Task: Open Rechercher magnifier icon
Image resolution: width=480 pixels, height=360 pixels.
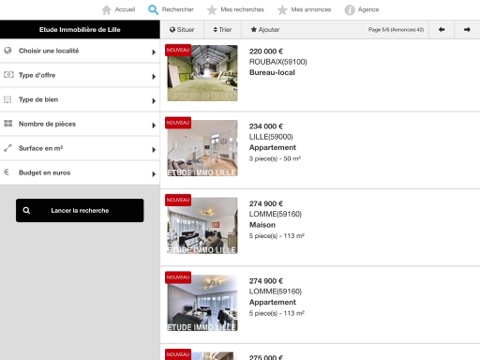Action: point(153,10)
